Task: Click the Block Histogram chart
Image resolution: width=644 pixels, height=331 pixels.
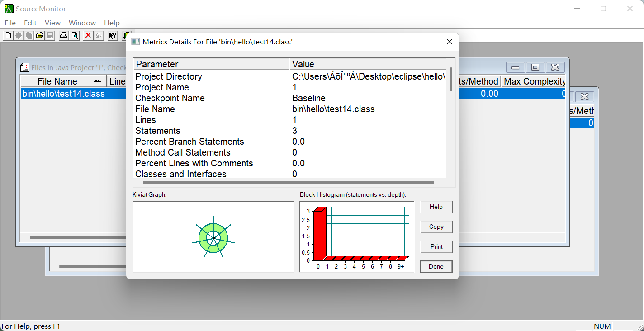Action: 356,237
